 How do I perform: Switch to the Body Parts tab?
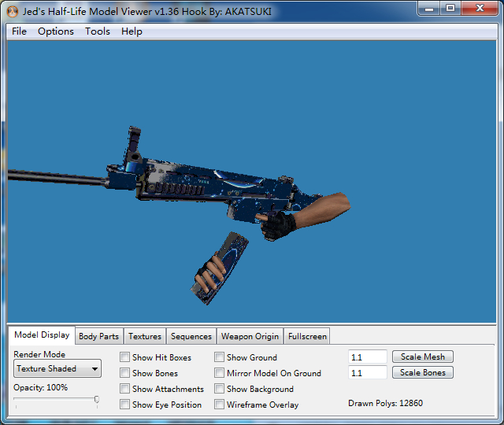point(98,336)
